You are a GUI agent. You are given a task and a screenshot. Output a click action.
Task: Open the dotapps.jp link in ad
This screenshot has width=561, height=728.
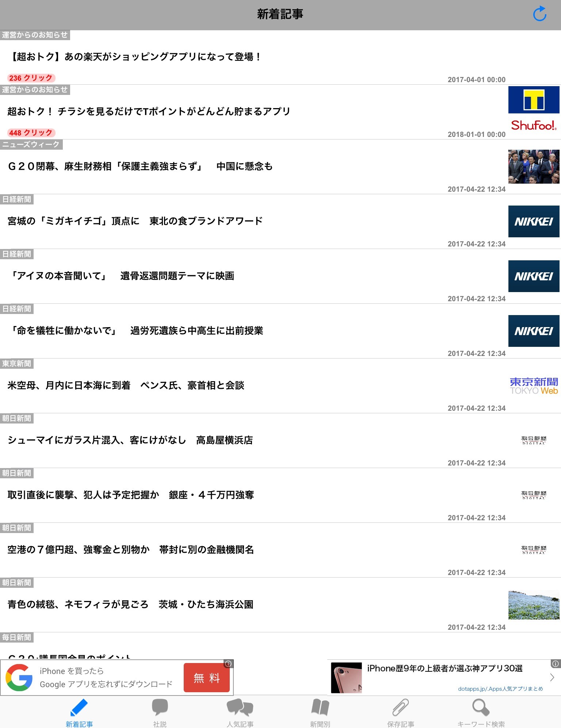tap(500, 689)
